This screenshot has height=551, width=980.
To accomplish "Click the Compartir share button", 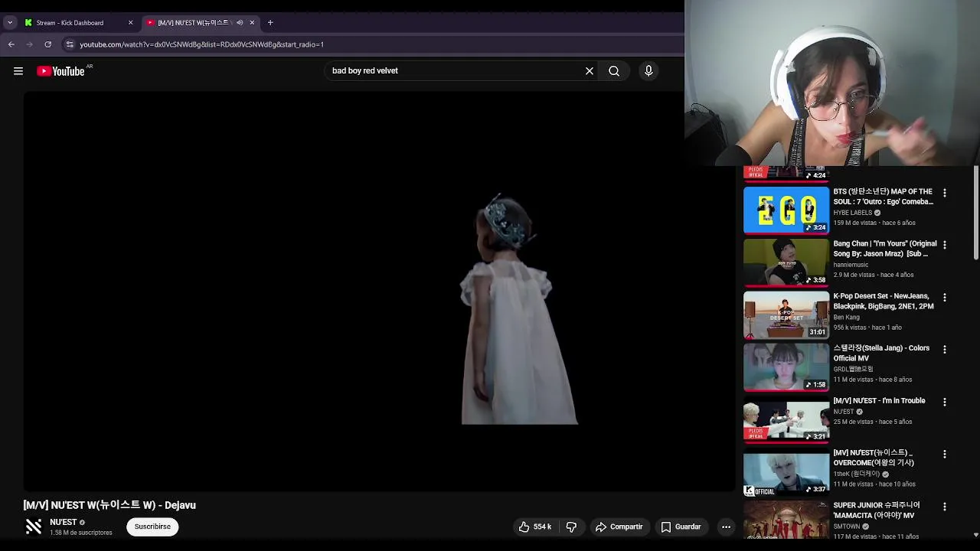I will pos(619,527).
